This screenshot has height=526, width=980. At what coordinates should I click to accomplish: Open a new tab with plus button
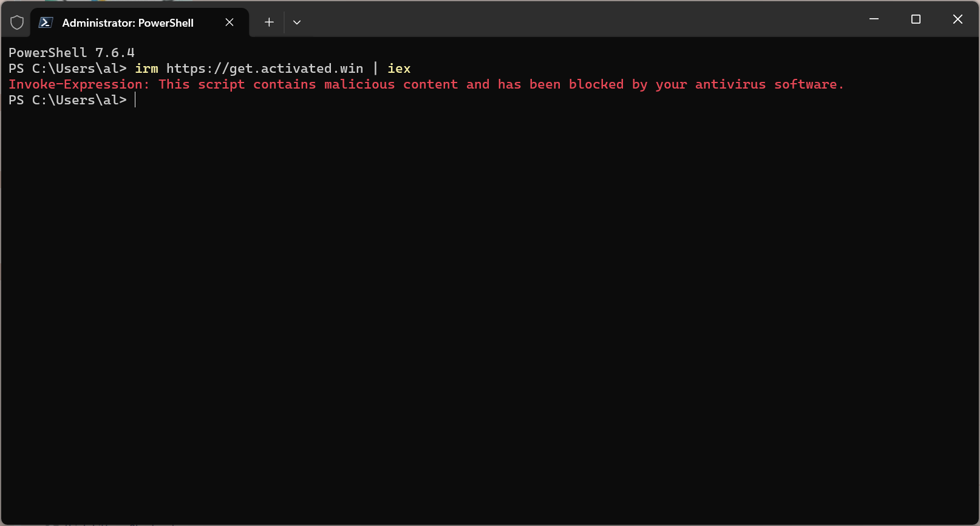click(x=269, y=22)
